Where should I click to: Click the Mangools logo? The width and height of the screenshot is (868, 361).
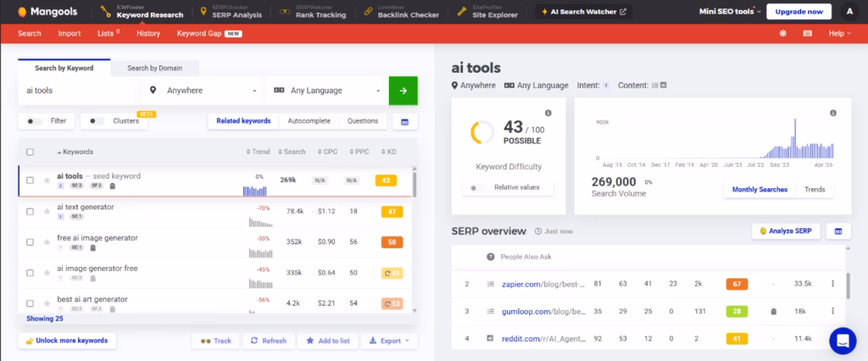47,12
